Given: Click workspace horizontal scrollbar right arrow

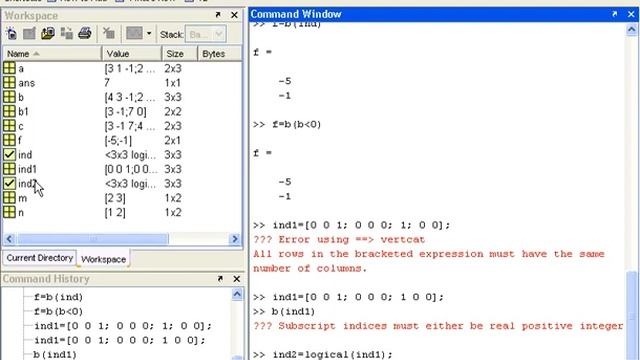Looking at the screenshot, I should [235, 239].
